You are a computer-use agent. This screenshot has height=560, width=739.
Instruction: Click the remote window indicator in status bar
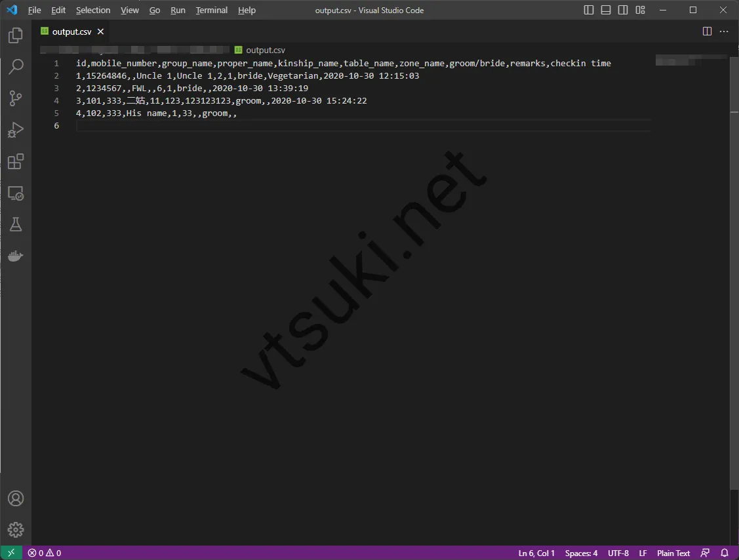(11, 553)
